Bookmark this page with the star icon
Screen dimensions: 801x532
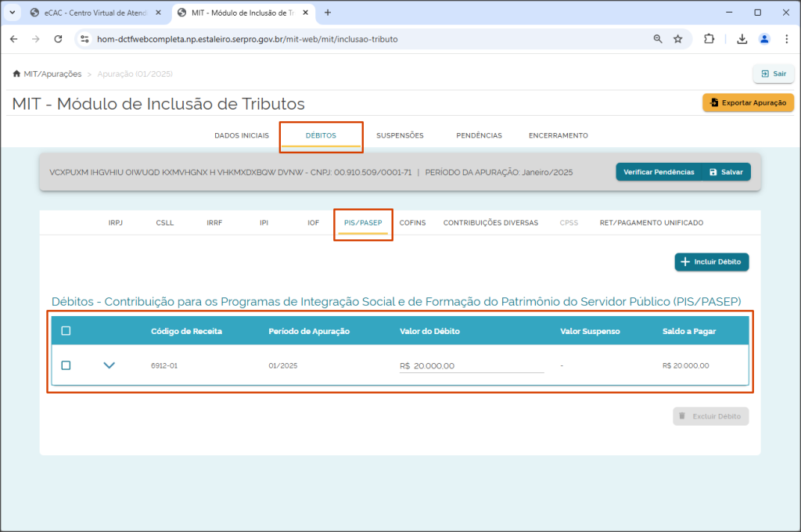[678, 39]
